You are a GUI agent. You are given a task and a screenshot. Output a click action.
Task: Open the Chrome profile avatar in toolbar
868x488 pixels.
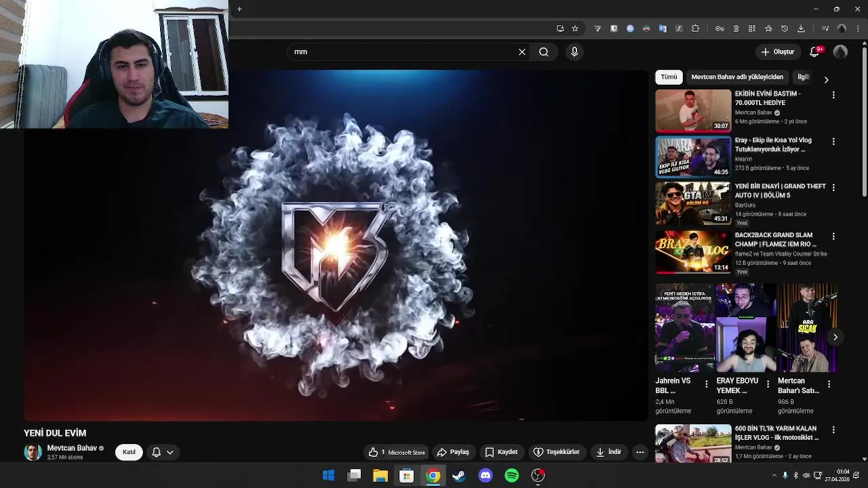coord(842,28)
